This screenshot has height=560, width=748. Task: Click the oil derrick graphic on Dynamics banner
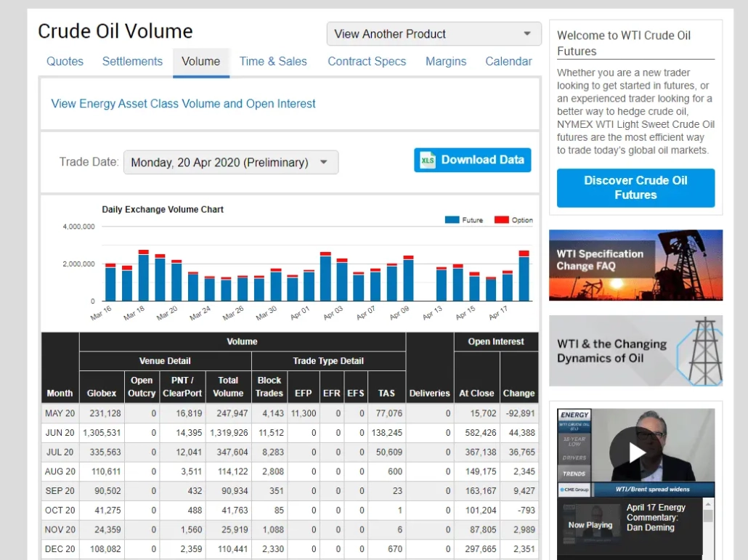[700, 351]
